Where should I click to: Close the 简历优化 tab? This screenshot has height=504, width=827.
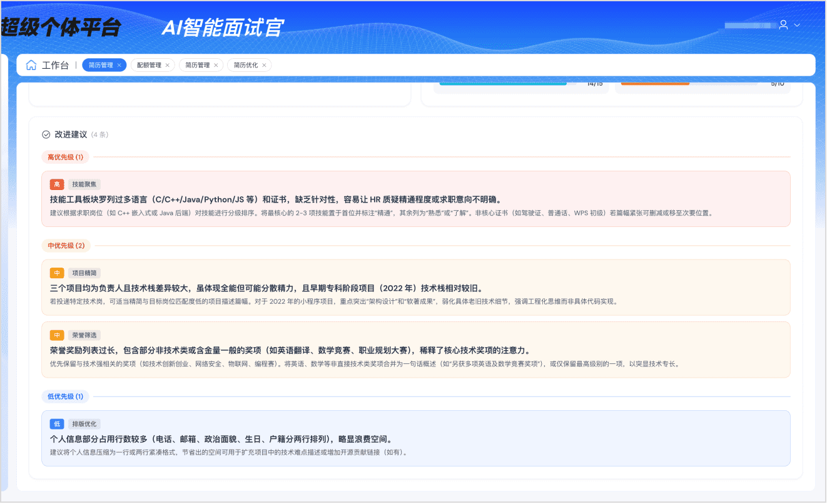[264, 65]
